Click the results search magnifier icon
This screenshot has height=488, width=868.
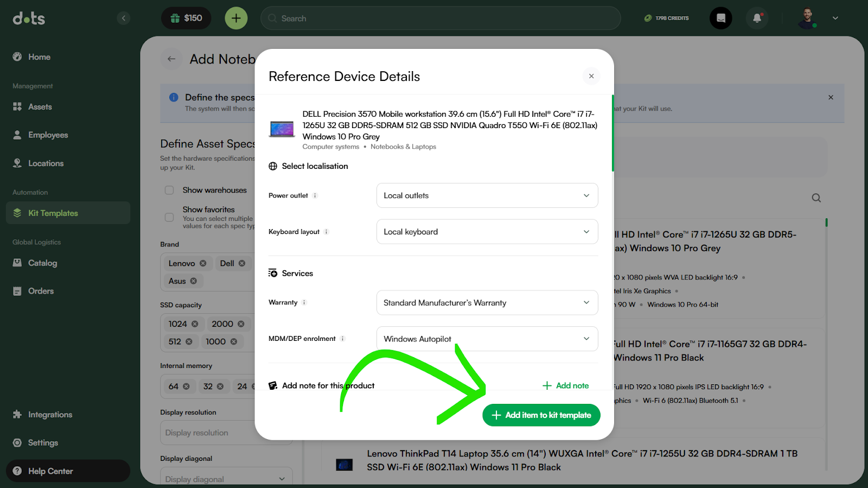point(816,198)
